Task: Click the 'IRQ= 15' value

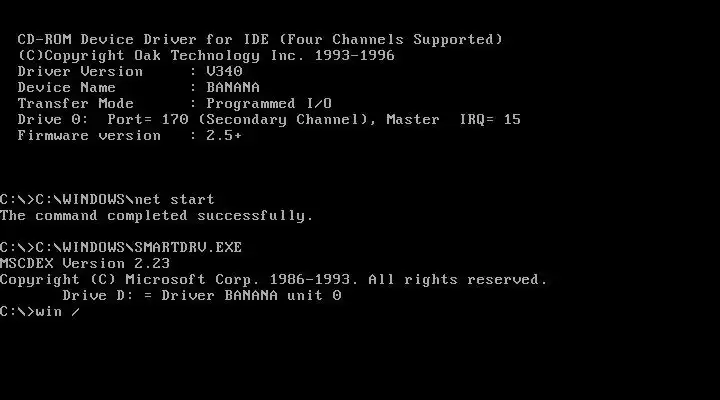Action: point(490,119)
